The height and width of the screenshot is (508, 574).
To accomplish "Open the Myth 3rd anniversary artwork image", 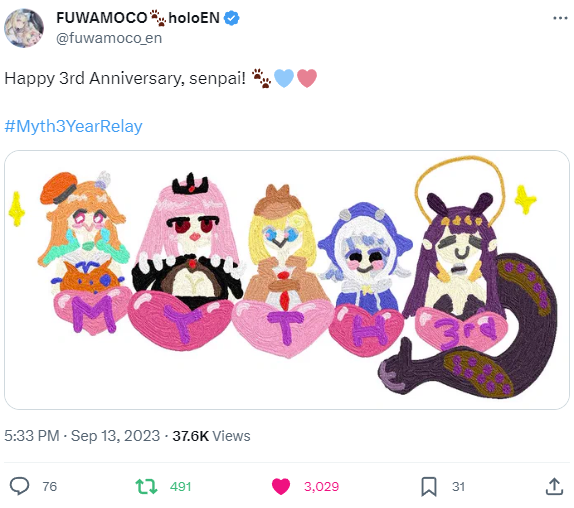I will pyautogui.click(x=287, y=280).
